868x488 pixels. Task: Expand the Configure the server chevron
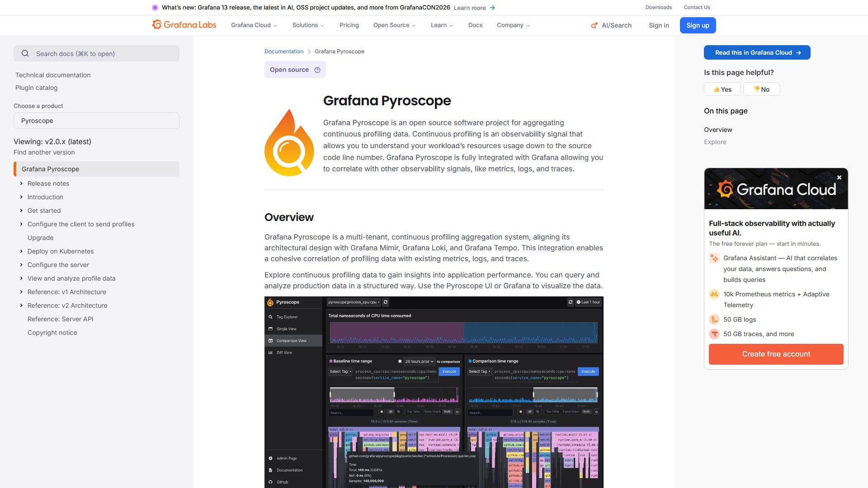[21, 265]
